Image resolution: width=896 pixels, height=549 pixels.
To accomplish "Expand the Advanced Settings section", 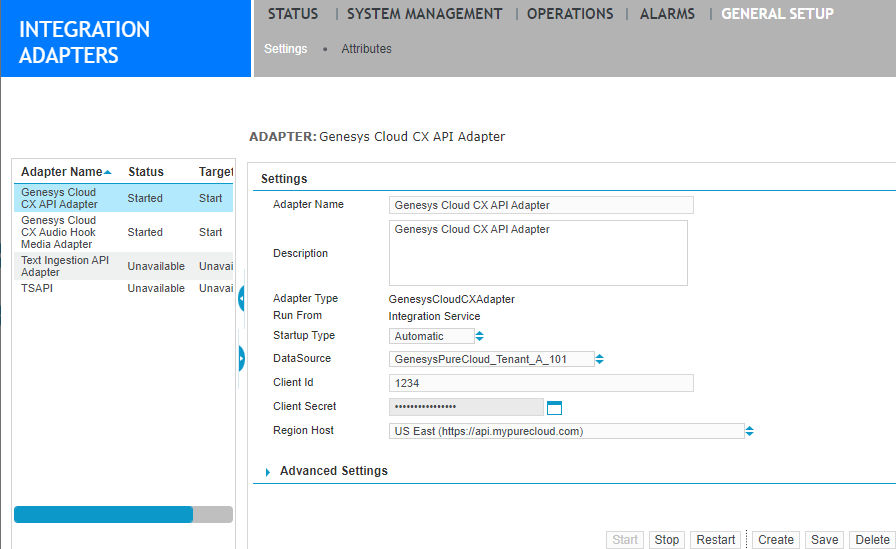I will (267, 472).
